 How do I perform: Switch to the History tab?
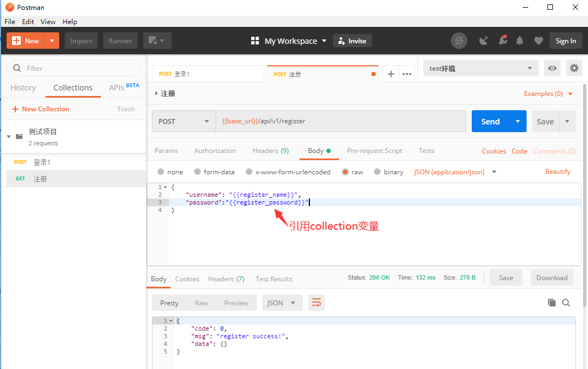(x=23, y=87)
